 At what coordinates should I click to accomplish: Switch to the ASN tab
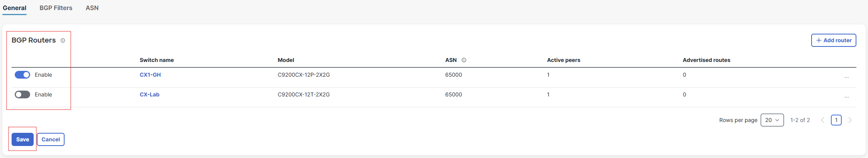[92, 8]
